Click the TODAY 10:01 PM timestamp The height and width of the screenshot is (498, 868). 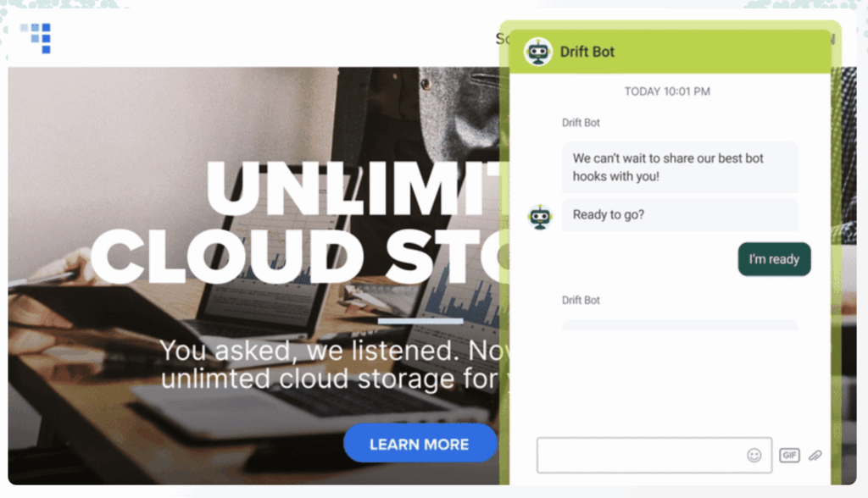(x=666, y=91)
